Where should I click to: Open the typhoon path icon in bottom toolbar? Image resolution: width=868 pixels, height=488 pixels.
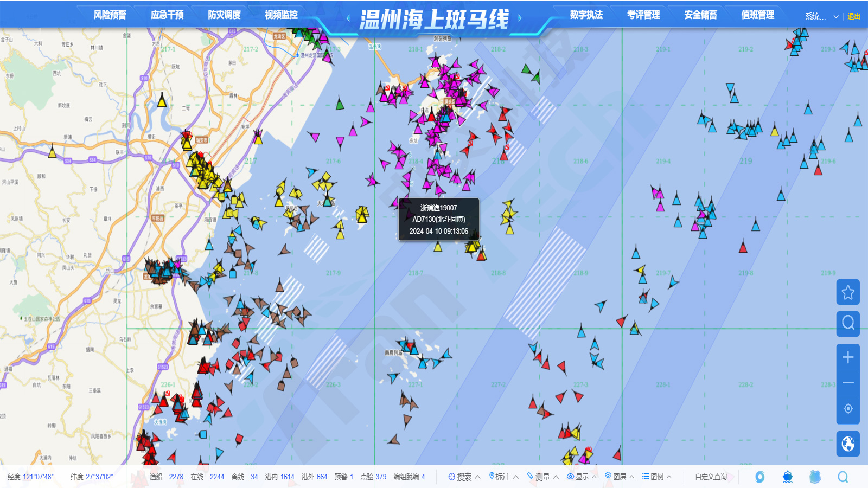761,477
